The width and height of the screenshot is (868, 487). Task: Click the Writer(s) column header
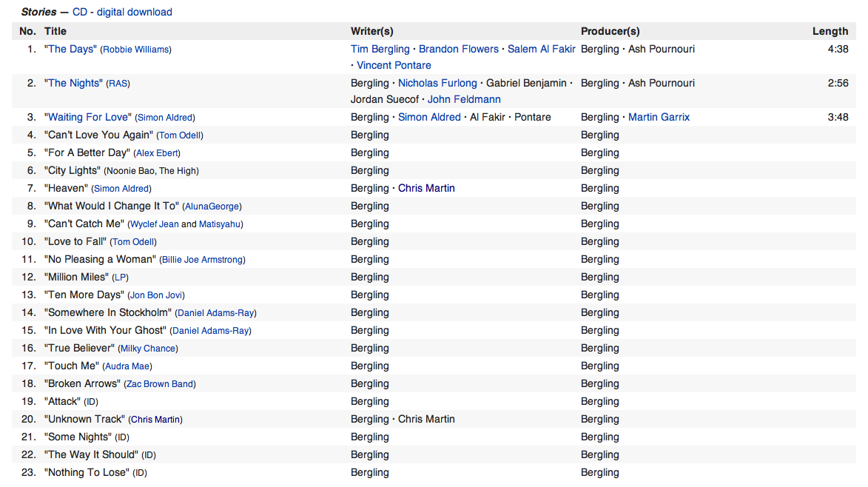[372, 31]
